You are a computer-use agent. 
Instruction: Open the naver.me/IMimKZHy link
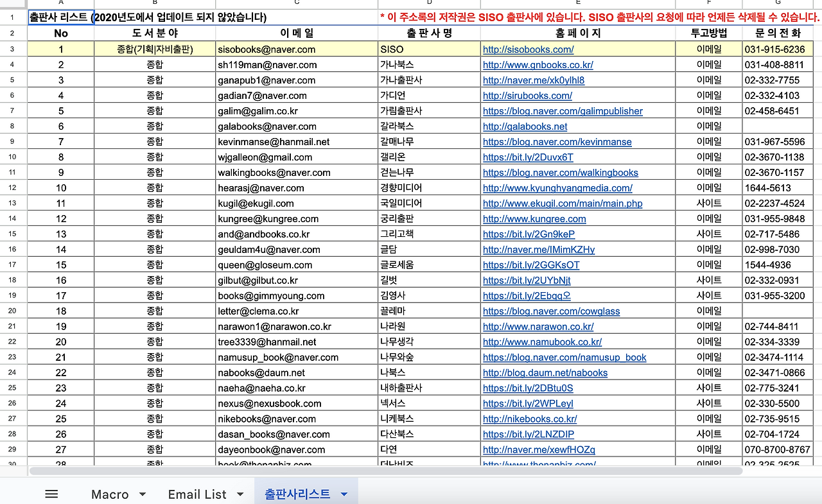pos(539,250)
